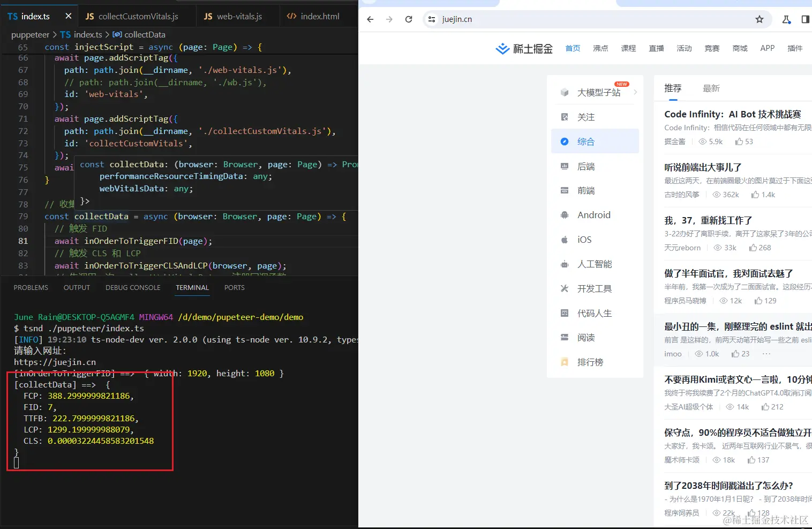Visit author 程序员马晓博's profile

[685, 301]
